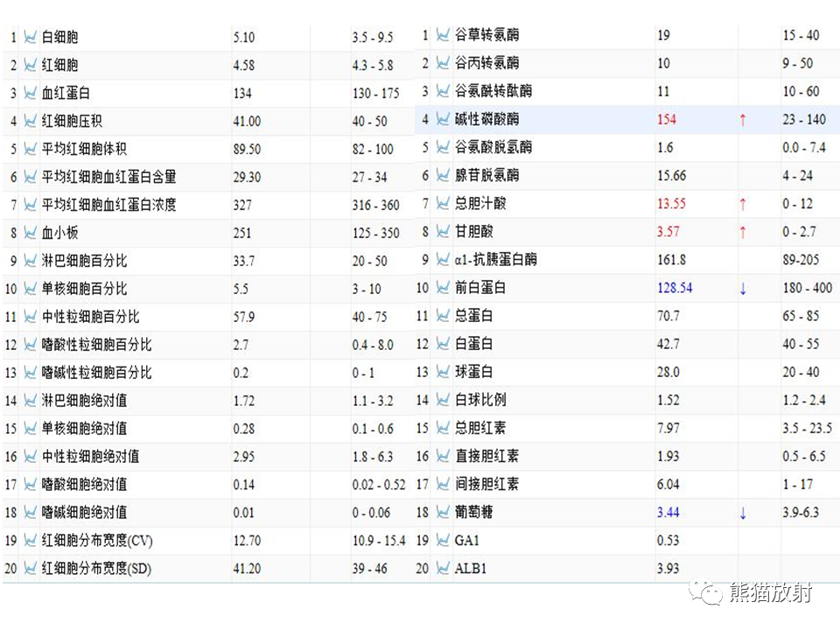The height and width of the screenshot is (630, 840).
Task: Click the red value 3.57
Action: point(668,231)
